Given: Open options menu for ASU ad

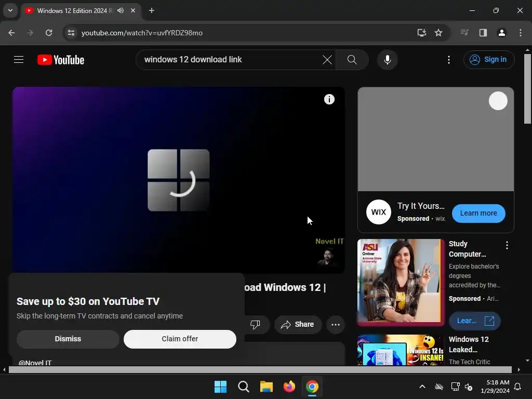Looking at the screenshot, I should [x=507, y=245].
